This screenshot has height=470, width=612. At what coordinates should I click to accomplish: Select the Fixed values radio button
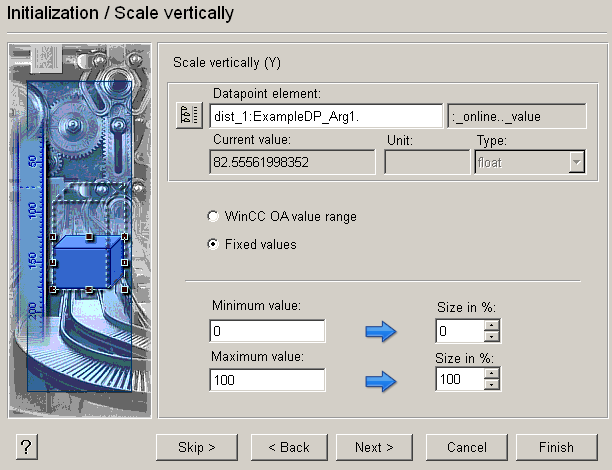click(212, 244)
